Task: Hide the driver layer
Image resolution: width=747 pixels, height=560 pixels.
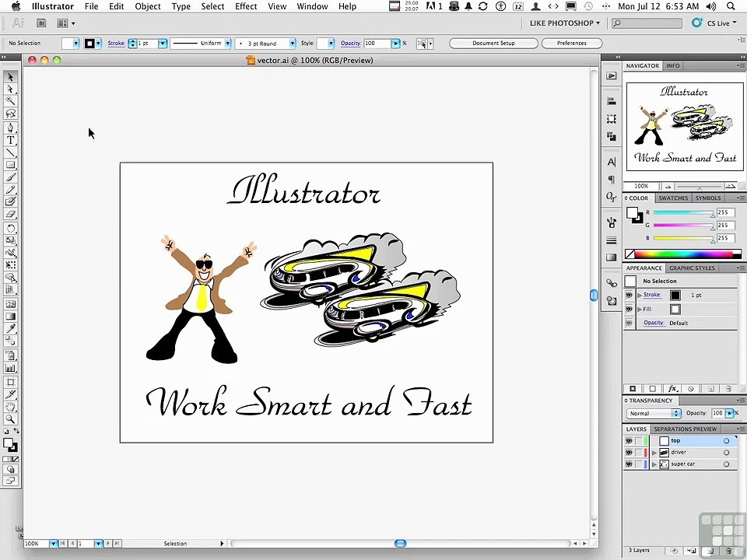Action: click(629, 453)
